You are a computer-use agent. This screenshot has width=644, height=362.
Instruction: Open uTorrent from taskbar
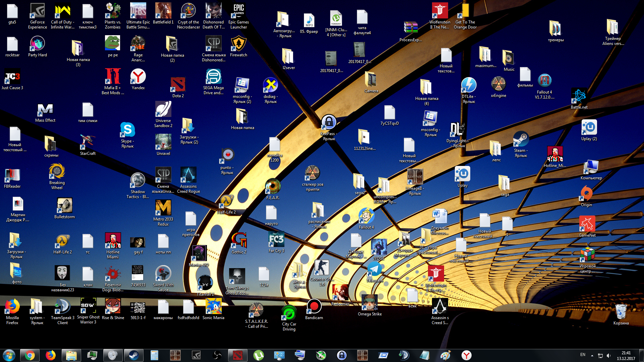point(258,355)
